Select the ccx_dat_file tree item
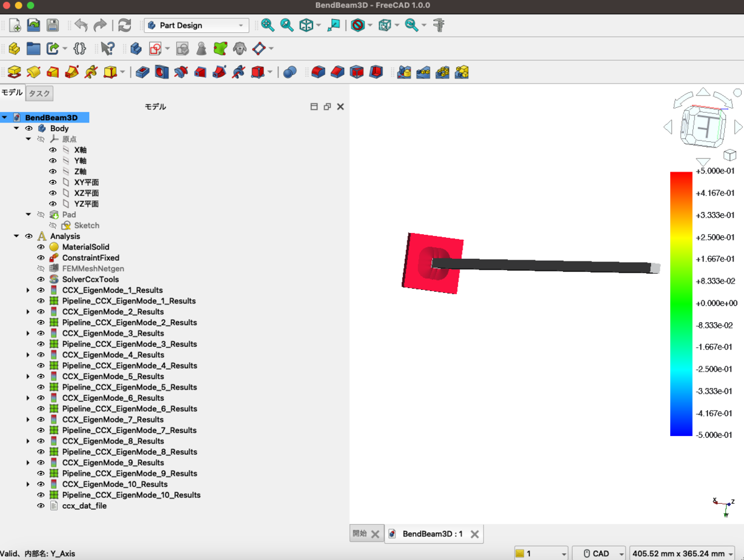Viewport: 744px width, 560px height. pyautogui.click(x=84, y=505)
